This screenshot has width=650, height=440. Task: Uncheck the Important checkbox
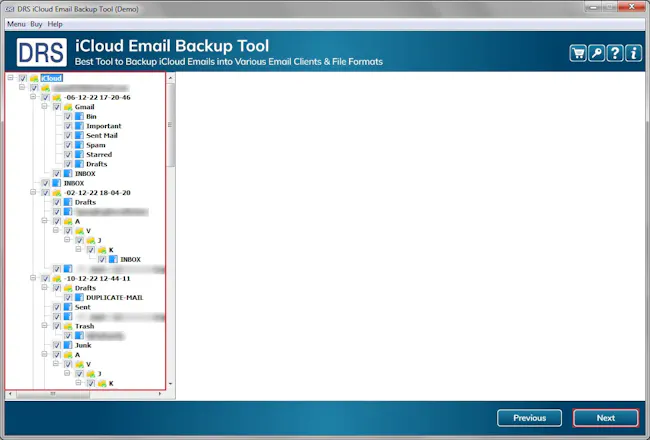68,126
